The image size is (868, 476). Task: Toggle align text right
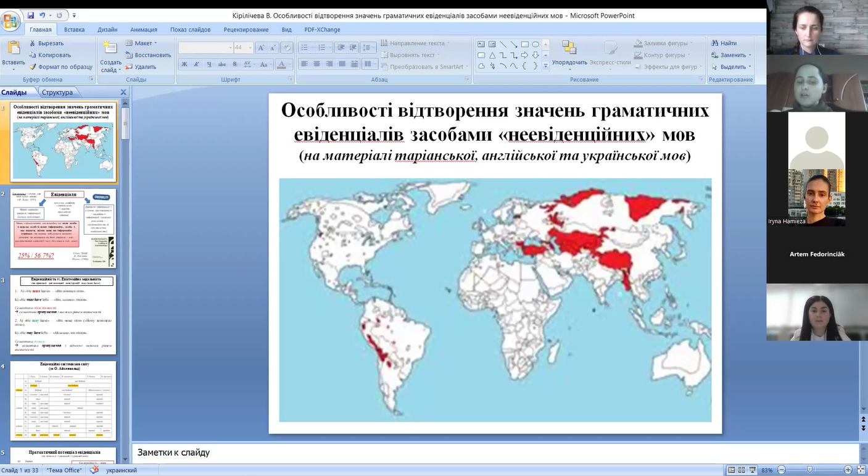click(x=328, y=64)
